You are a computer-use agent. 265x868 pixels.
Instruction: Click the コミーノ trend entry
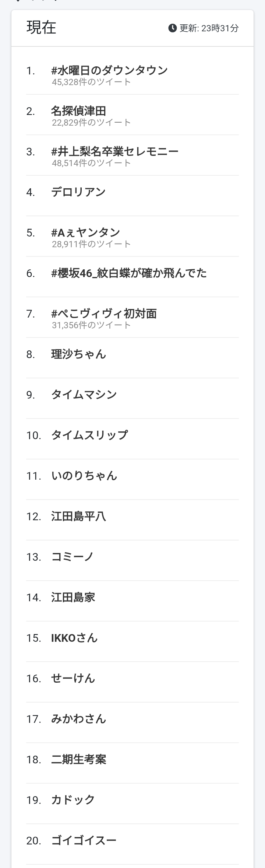tap(73, 557)
